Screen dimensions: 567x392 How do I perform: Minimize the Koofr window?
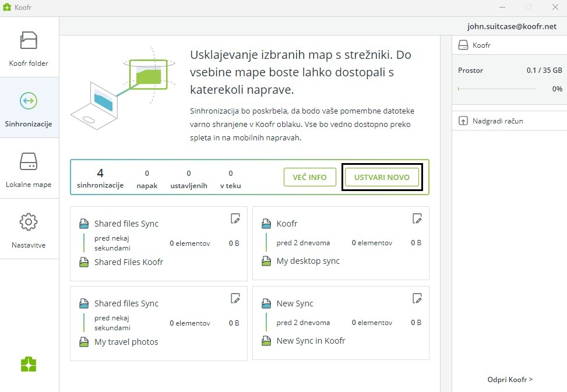pos(502,7)
